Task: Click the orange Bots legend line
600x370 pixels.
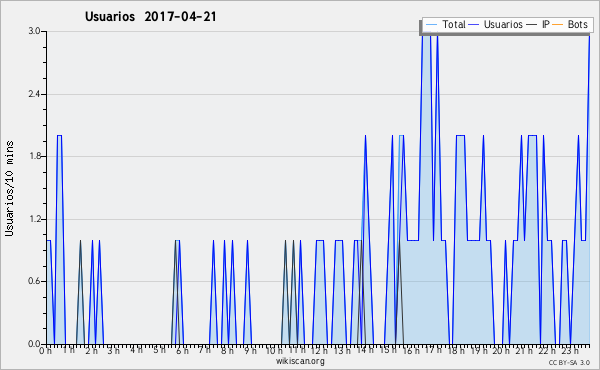Action: (x=558, y=25)
